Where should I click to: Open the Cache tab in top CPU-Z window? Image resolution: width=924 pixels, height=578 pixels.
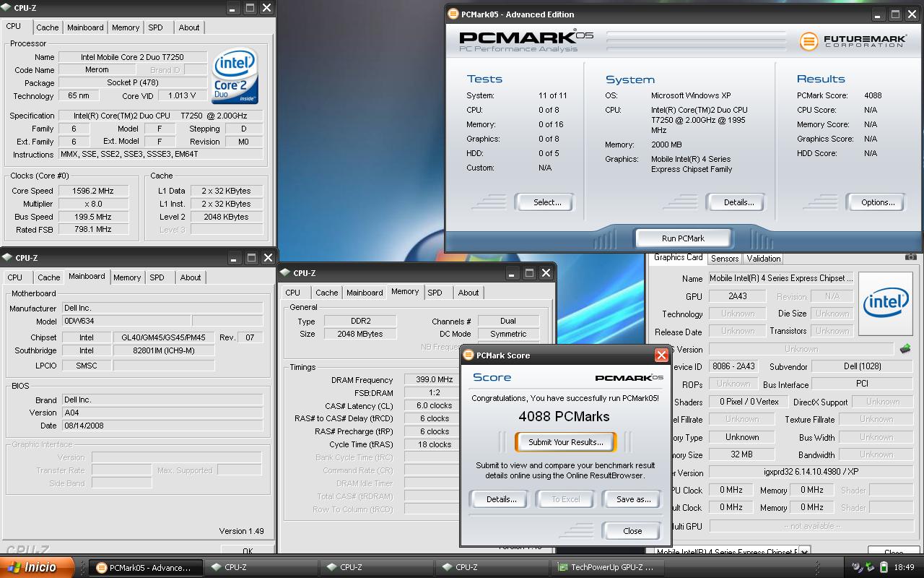tap(48, 27)
